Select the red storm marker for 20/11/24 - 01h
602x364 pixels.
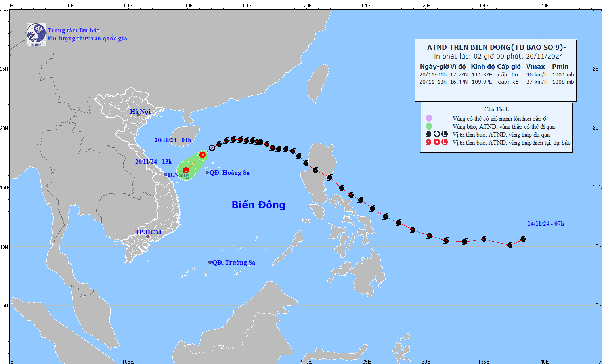pos(203,154)
